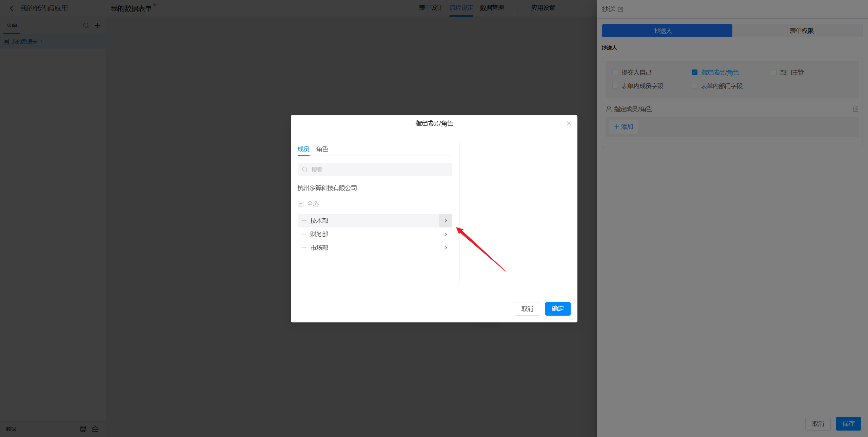Open the 表单权限 tab
The image size is (868, 437).
tap(801, 31)
